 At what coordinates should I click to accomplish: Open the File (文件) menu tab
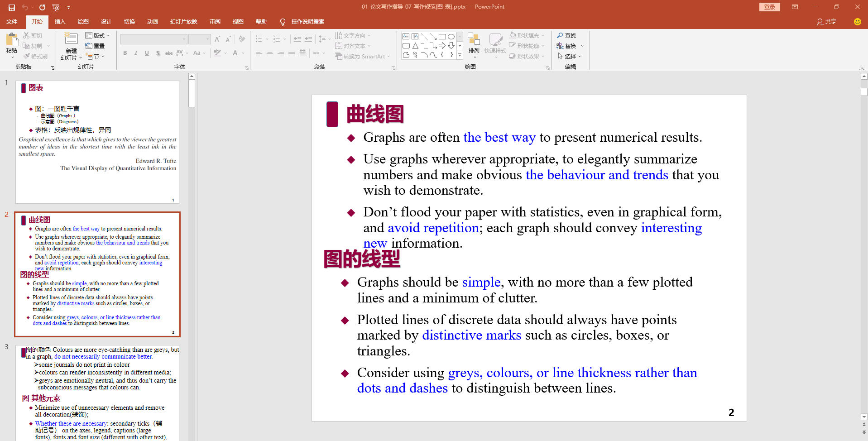pos(12,22)
